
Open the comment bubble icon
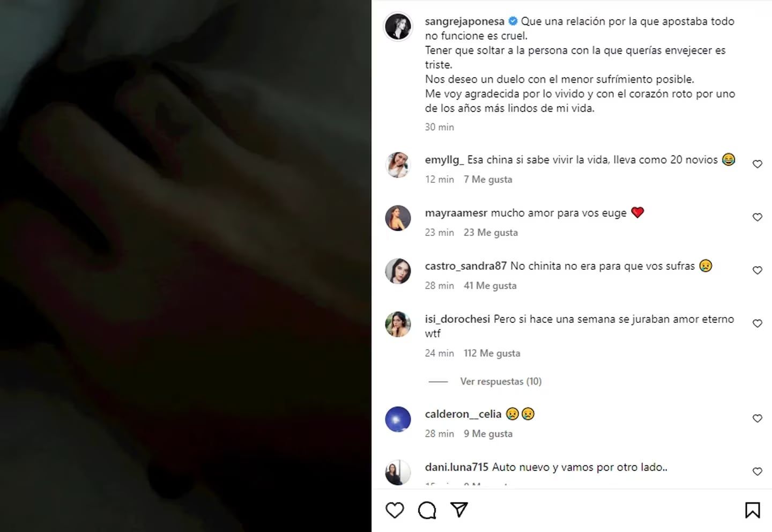pos(427,510)
